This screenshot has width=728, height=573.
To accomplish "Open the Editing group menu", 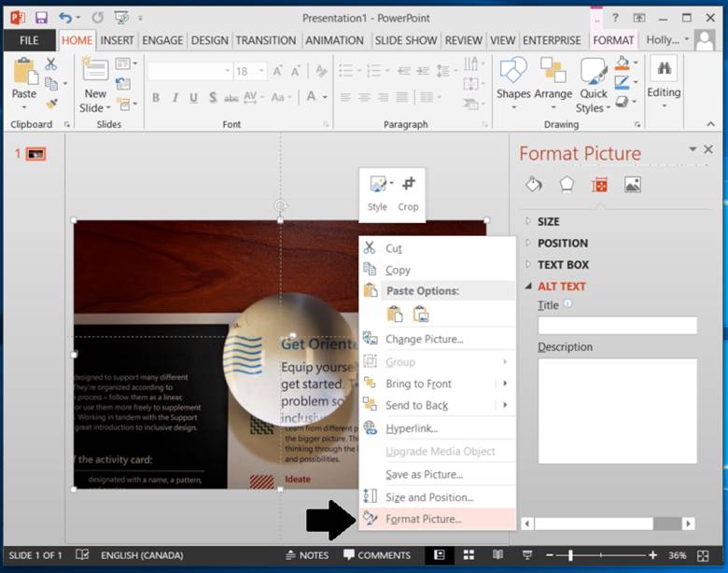I will click(x=664, y=82).
